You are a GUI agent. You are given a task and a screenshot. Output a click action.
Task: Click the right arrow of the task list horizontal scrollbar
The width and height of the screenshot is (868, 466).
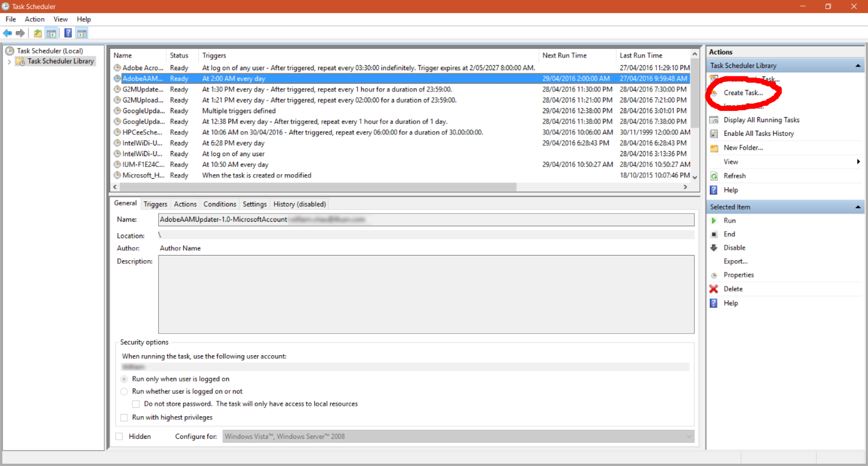click(685, 187)
